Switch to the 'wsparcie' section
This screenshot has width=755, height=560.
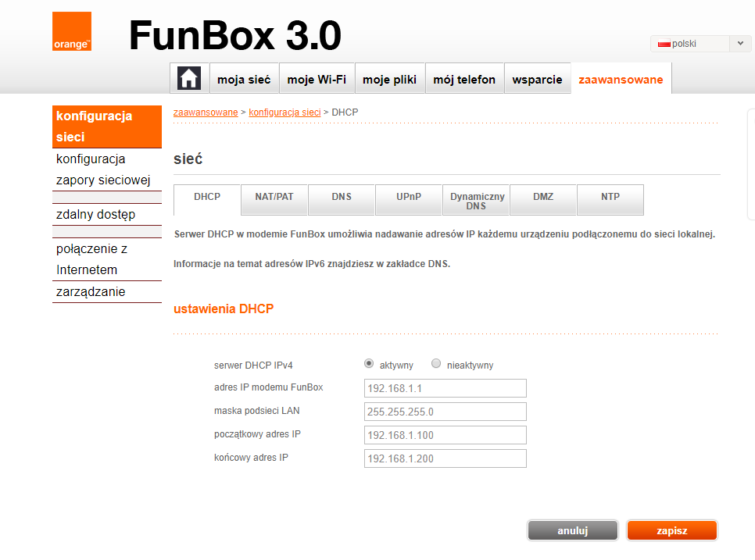(x=537, y=78)
